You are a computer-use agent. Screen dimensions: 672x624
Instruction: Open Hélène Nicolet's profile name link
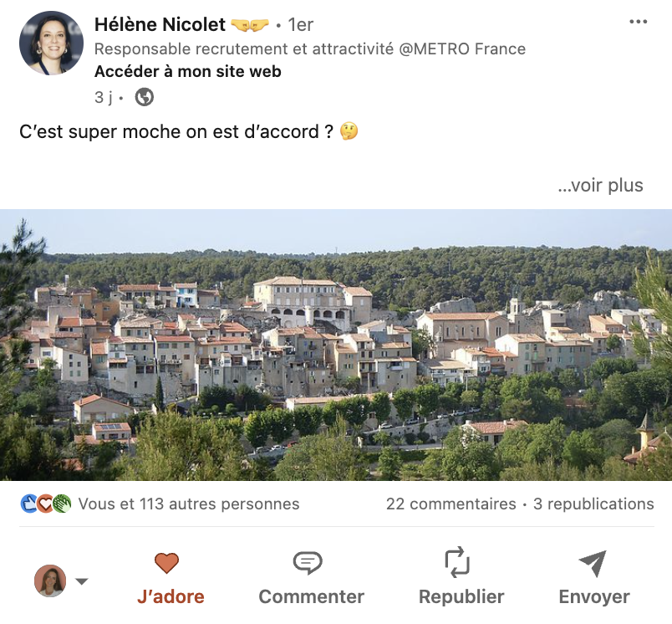pos(160,25)
